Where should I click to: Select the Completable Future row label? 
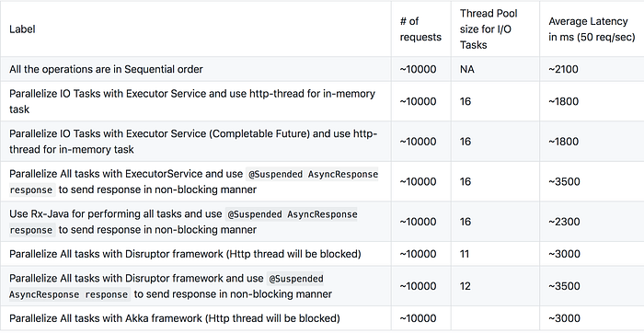(193, 142)
